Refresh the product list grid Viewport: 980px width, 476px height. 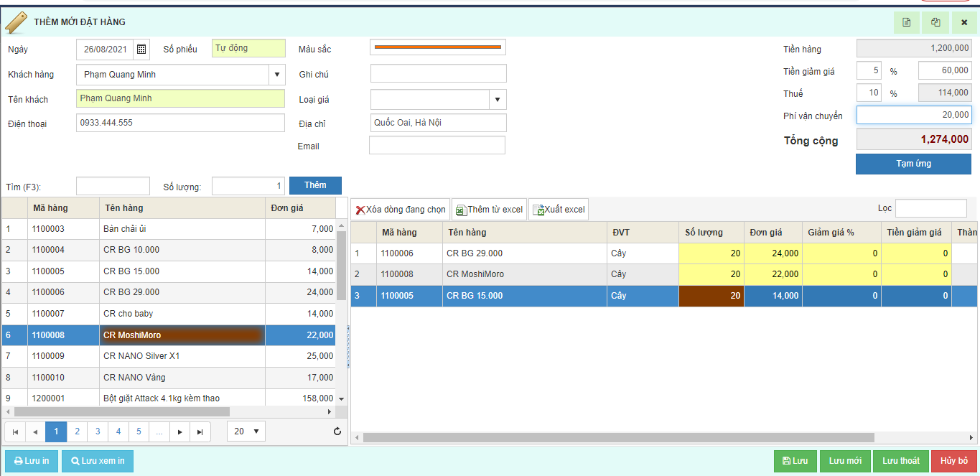click(x=337, y=431)
